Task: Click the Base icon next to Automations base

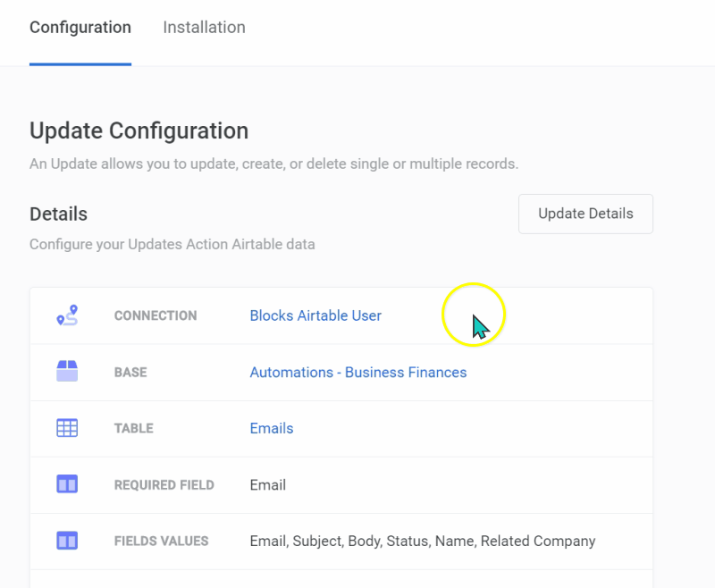Action: 67,372
